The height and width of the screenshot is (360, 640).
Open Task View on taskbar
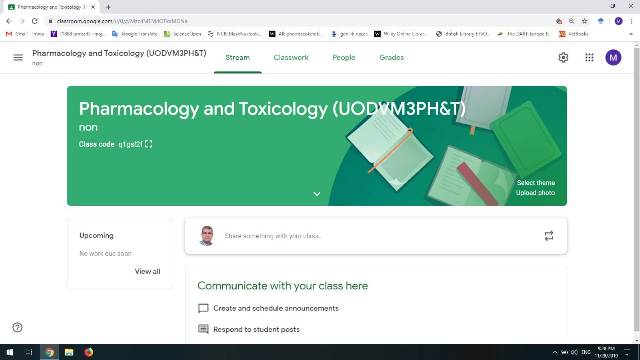click(29, 352)
